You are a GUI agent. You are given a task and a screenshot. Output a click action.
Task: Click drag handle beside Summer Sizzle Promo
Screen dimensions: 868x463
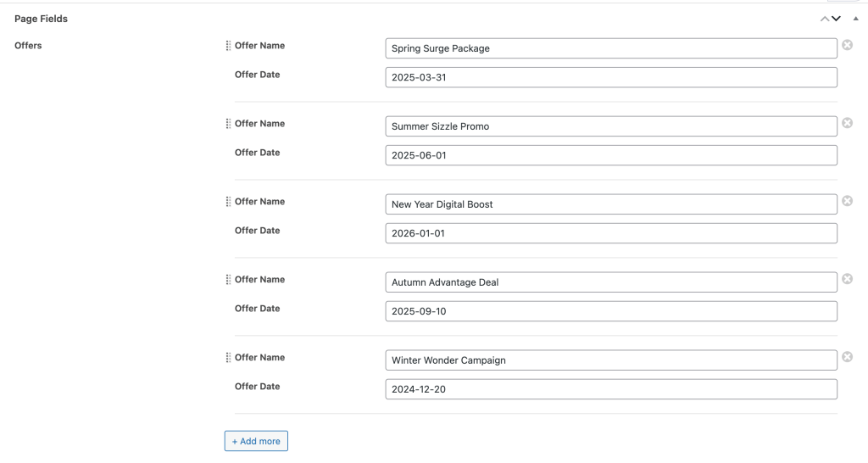[228, 124]
